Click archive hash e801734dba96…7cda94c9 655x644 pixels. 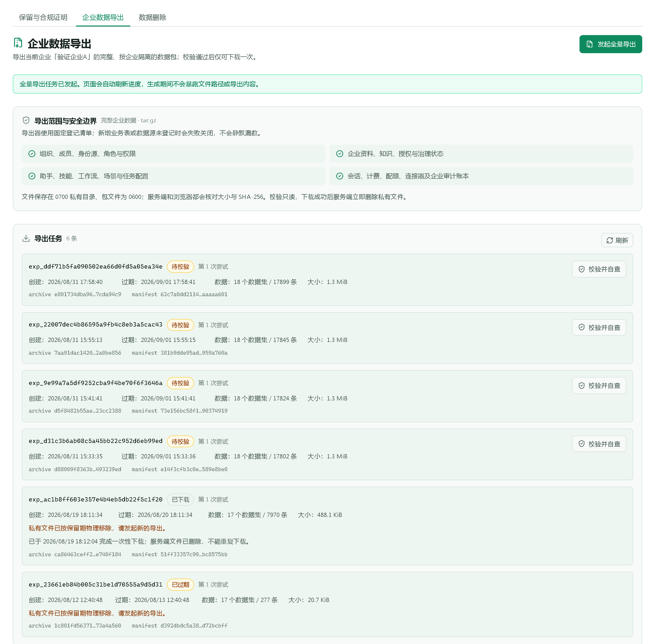pos(87,295)
